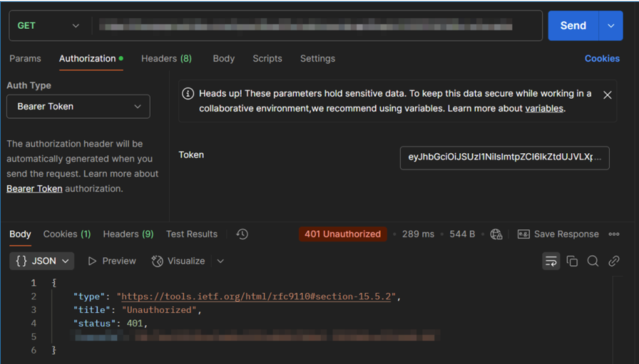This screenshot has width=639, height=364.
Task: Expand the Visualize options chevron
Action: click(220, 261)
